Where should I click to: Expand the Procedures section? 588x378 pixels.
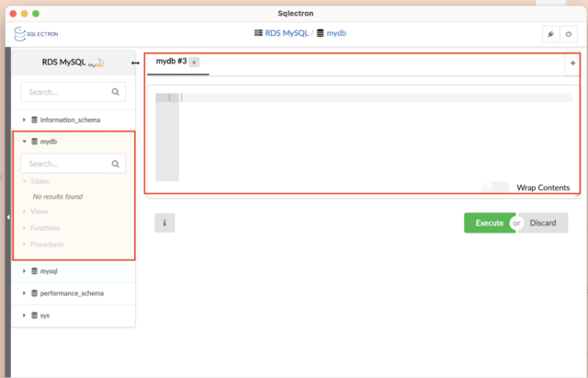click(25, 245)
